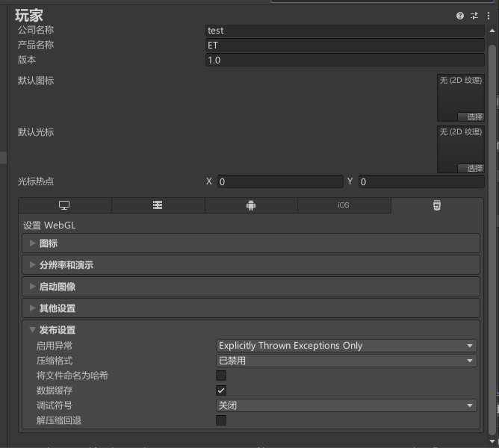Expand the 启动图像 section
The image size is (499, 448).
click(251, 287)
